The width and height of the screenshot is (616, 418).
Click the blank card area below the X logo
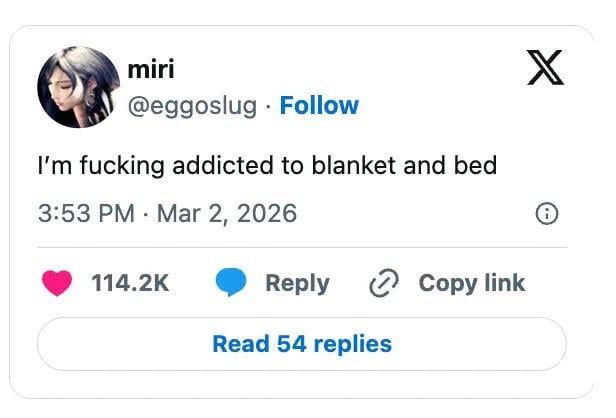coord(544,130)
